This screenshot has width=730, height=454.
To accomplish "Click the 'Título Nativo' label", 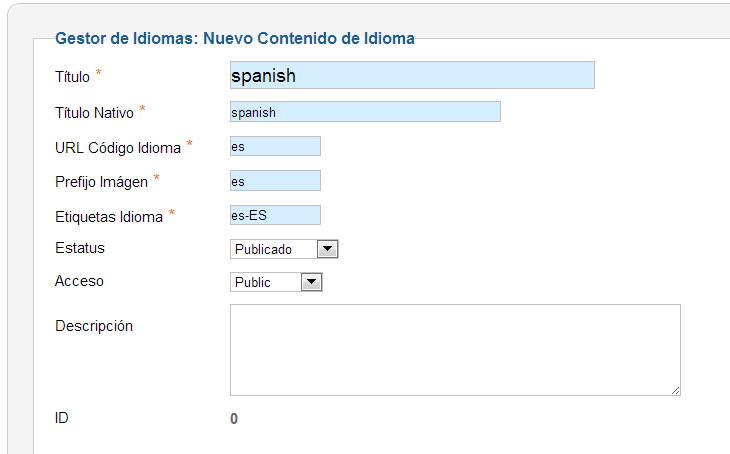I will tap(94, 113).
